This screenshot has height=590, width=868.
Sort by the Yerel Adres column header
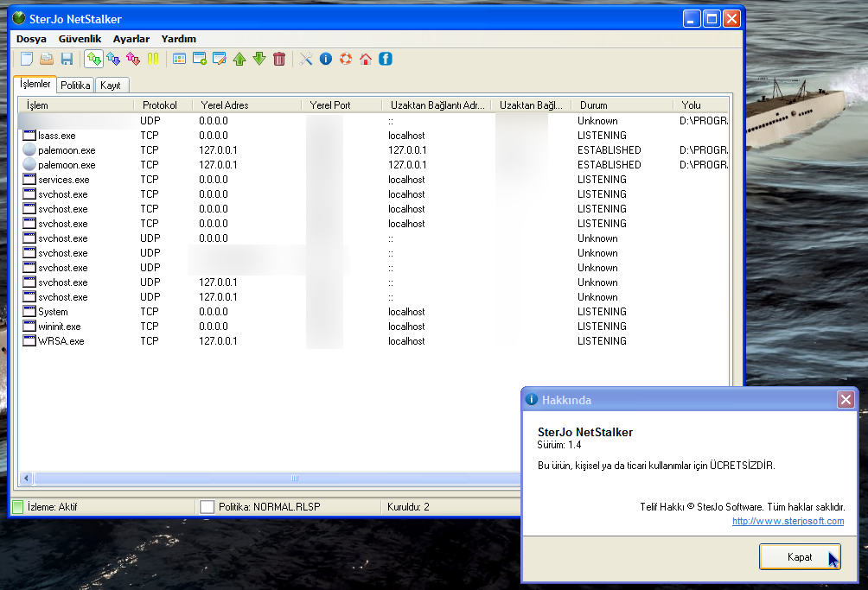(247, 105)
